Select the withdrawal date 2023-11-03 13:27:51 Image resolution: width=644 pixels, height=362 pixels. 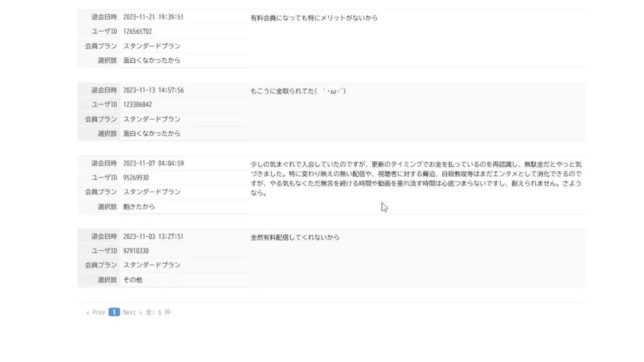pos(153,236)
